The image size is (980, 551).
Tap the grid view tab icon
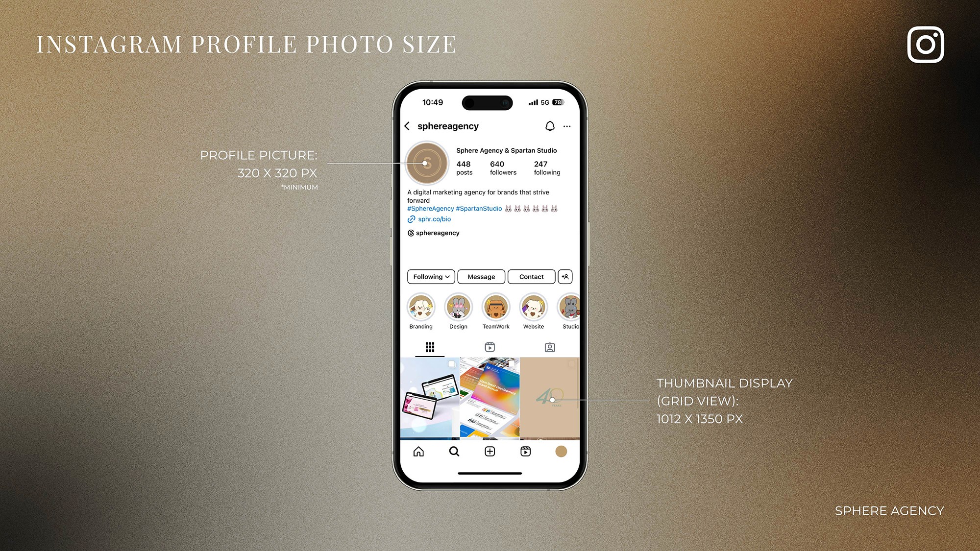429,346
